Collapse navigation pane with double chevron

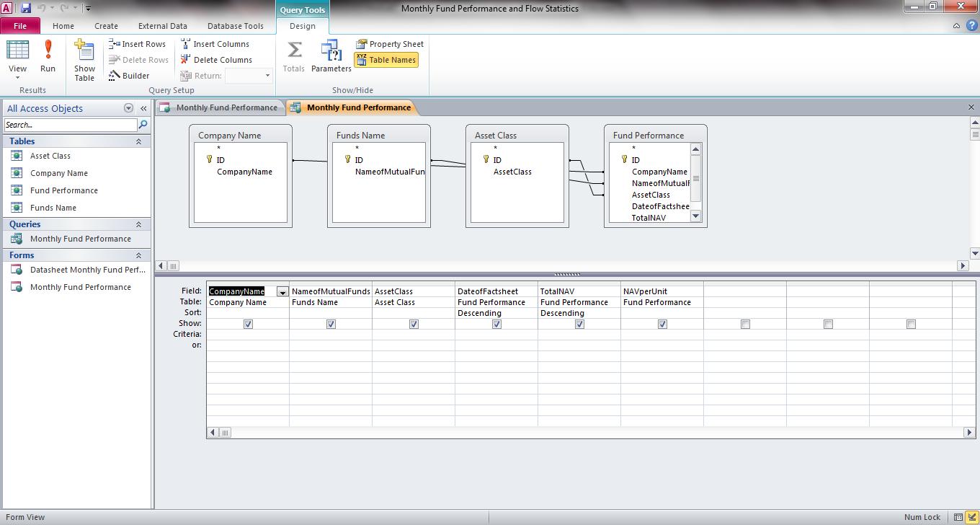point(143,108)
